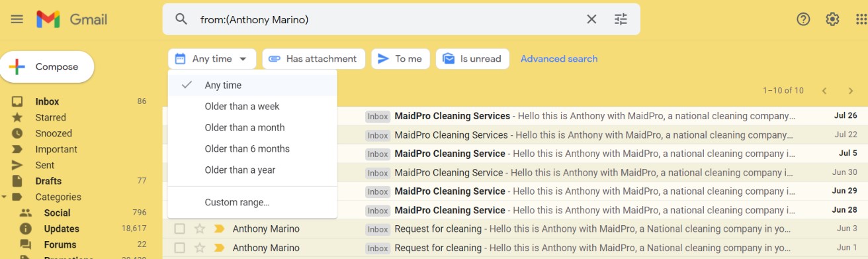Open the main menu hamburger icon

tap(17, 19)
